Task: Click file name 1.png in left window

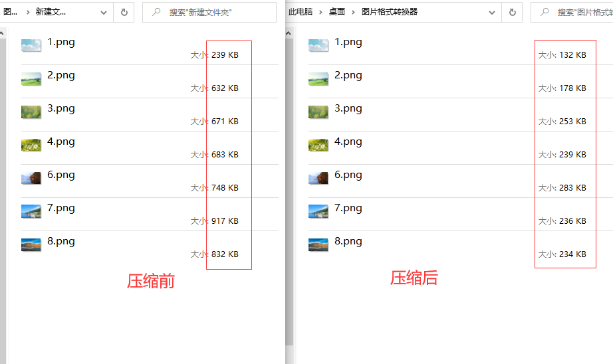Action: pos(61,43)
